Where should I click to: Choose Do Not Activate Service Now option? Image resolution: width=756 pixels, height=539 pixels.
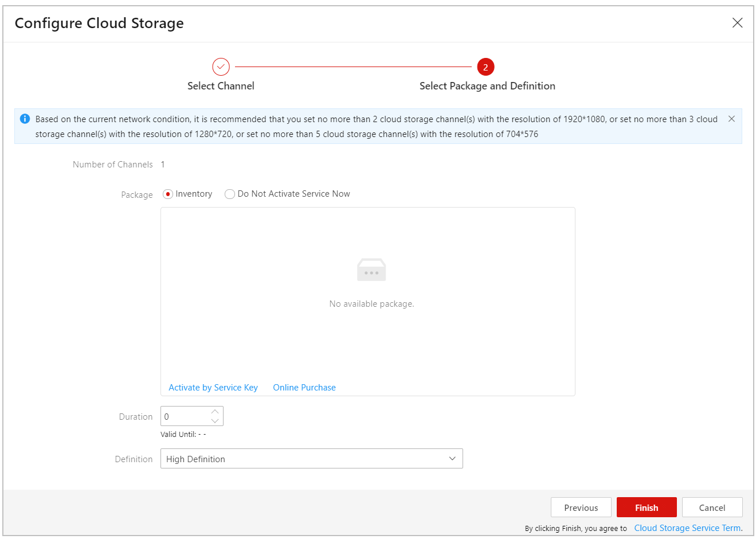(230, 194)
